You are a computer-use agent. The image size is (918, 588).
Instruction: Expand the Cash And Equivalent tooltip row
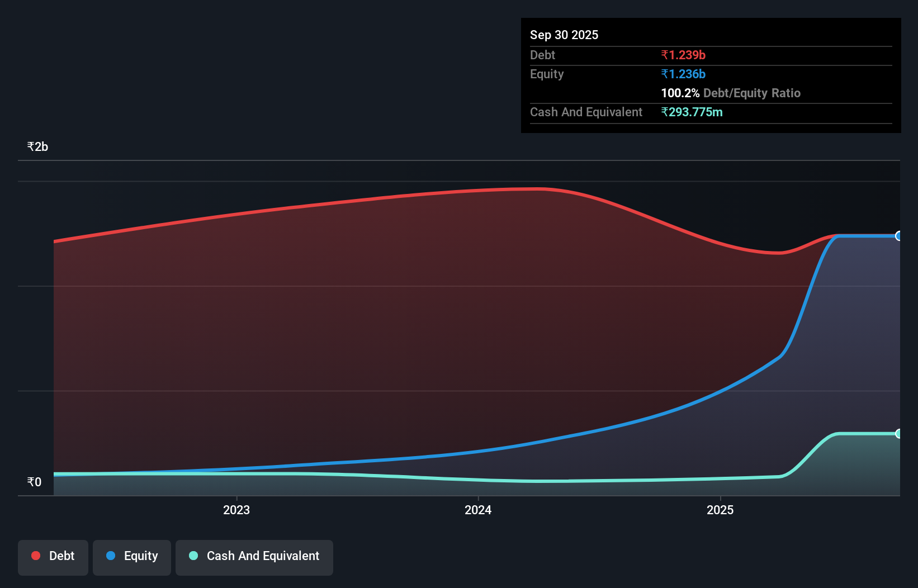(x=585, y=112)
